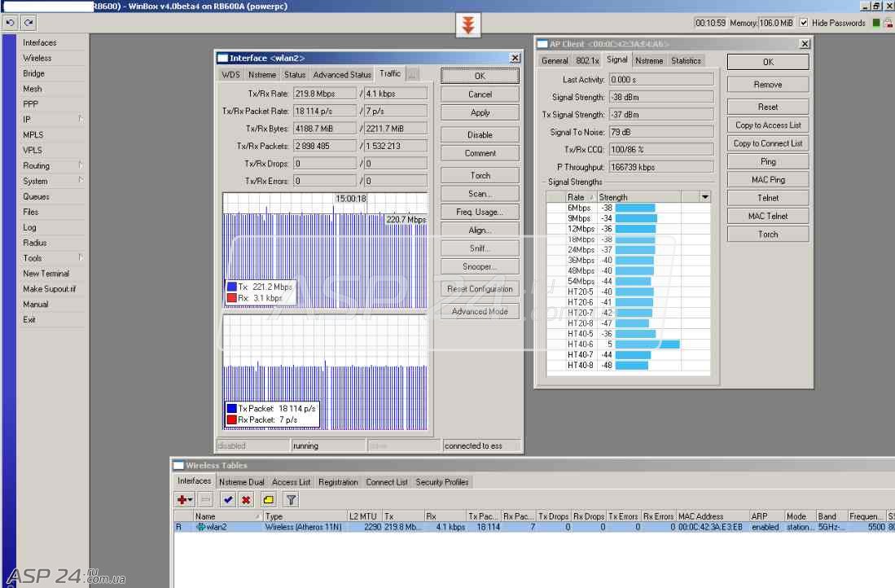Toggle the Hide Passwords checkbox
This screenshot has width=895, height=588.
[x=804, y=23]
